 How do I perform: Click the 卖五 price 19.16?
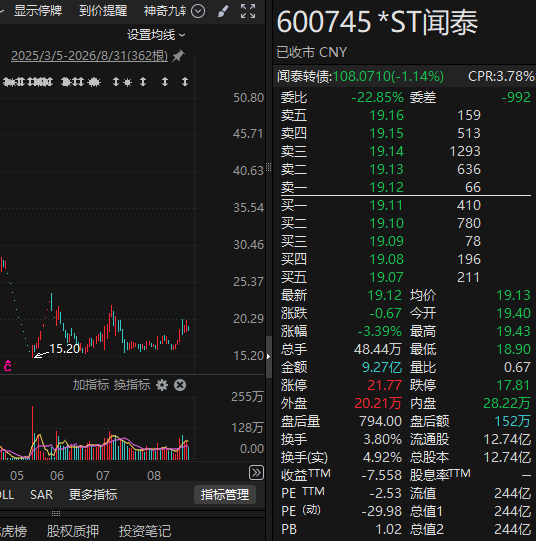coord(386,116)
